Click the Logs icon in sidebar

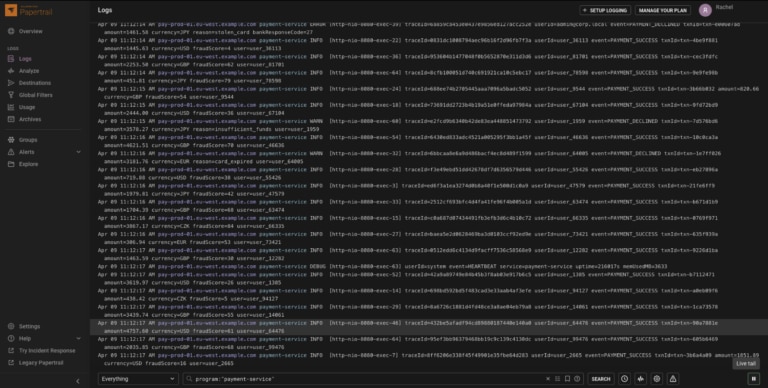11,59
